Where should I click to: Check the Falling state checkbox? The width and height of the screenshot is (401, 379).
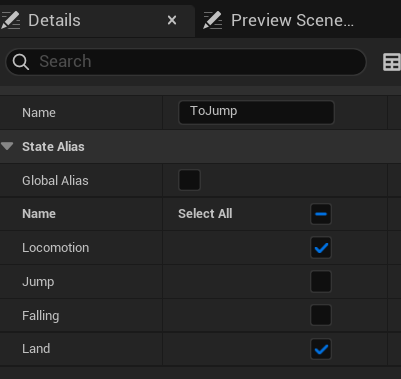(321, 315)
